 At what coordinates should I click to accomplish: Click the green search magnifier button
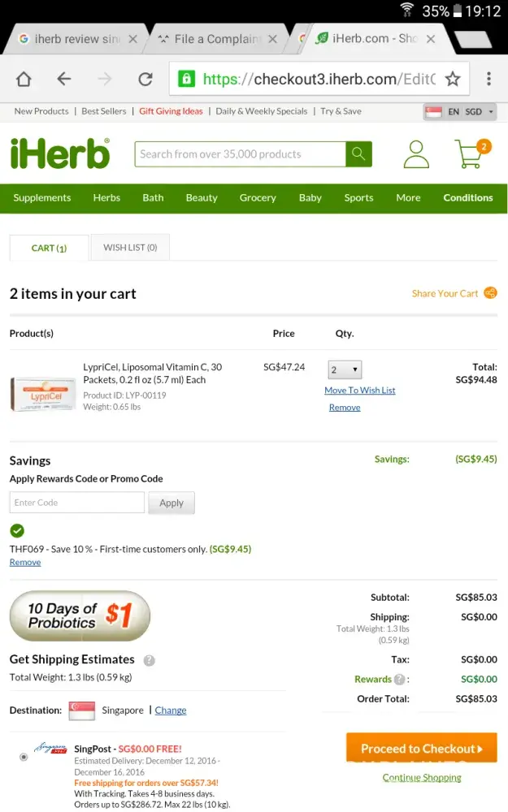click(358, 154)
